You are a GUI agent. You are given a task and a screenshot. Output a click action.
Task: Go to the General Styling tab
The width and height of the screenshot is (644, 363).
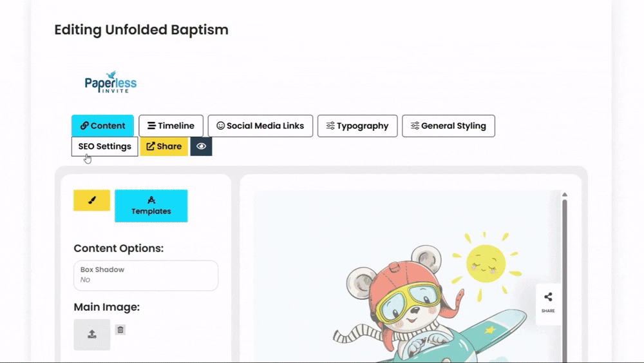pos(448,126)
